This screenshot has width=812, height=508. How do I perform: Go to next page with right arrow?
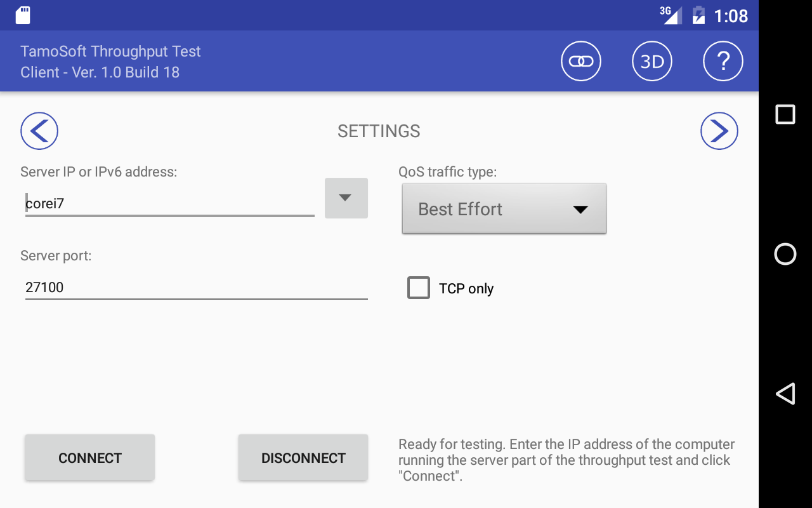[719, 131]
